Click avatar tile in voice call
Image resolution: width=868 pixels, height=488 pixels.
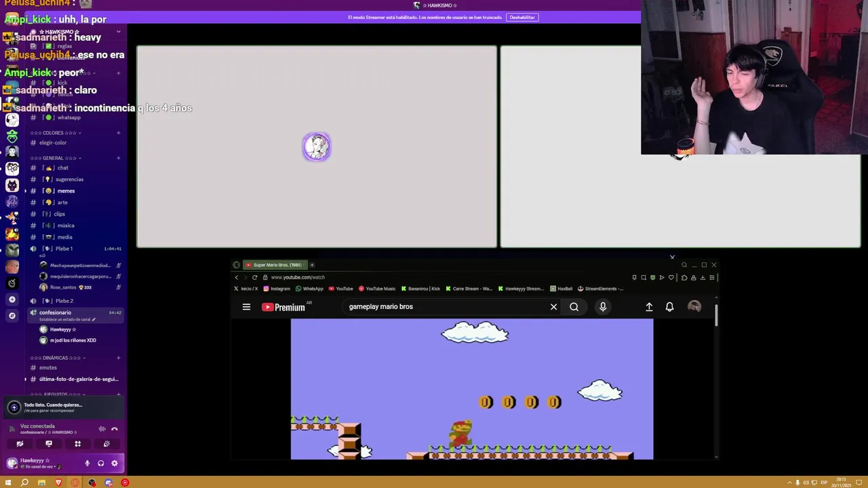point(317,147)
